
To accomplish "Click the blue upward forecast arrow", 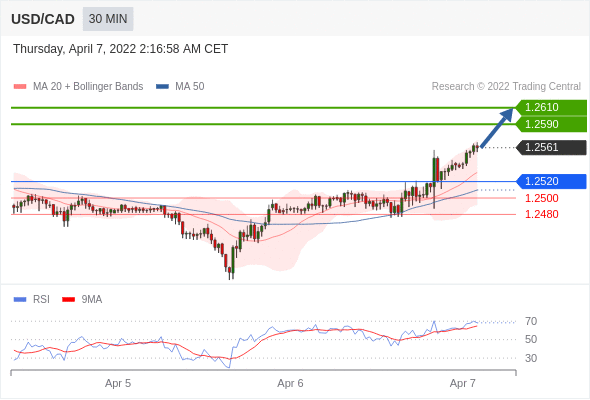I will [x=497, y=128].
